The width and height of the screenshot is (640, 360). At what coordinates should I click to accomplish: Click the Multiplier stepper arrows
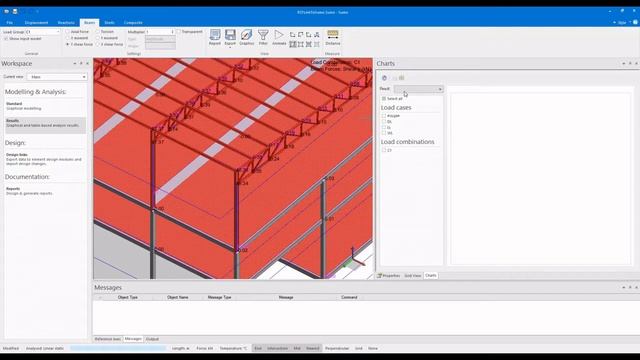(x=173, y=32)
